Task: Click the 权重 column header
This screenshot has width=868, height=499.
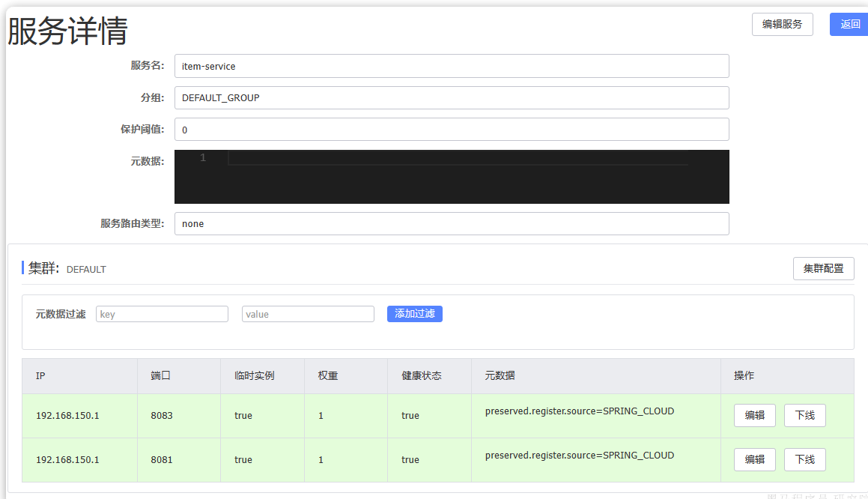Action: pyautogui.click(x=327, y=375)
